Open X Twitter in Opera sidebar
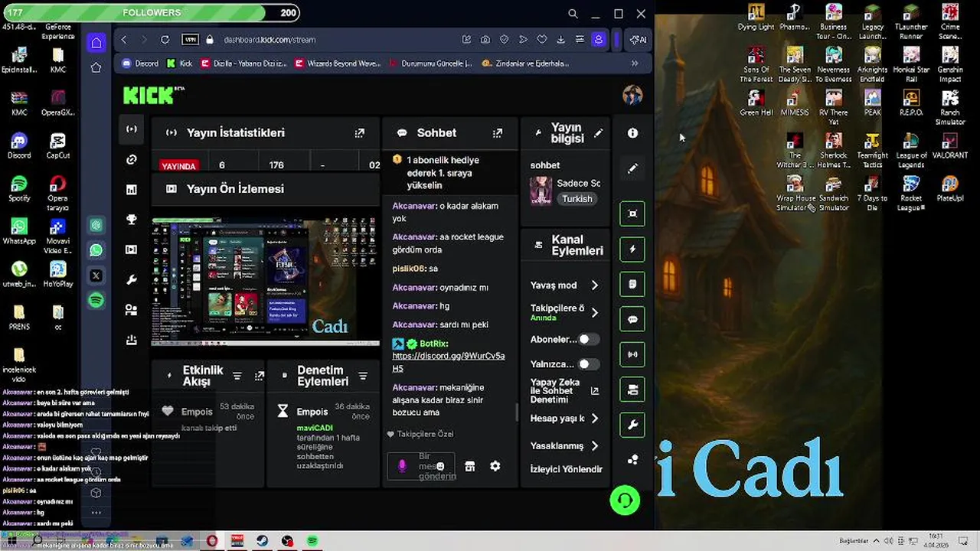The height and width of the screenshot is (551, 980). pyautogui.click(x=96, y=275)
